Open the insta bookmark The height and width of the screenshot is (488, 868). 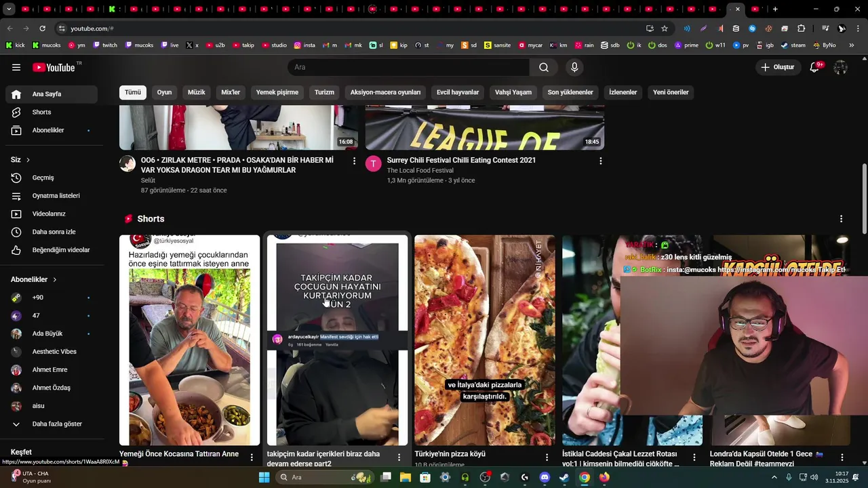tap(304, 45)
